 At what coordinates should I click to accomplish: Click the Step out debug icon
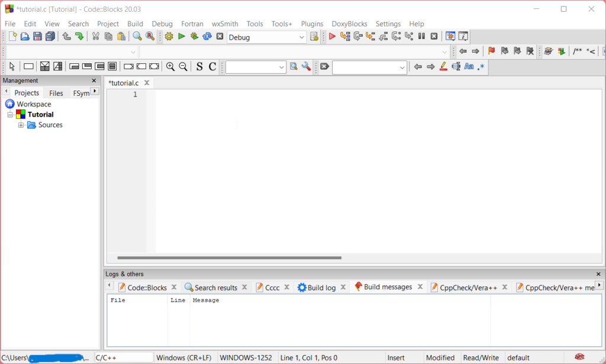[383, 37]
